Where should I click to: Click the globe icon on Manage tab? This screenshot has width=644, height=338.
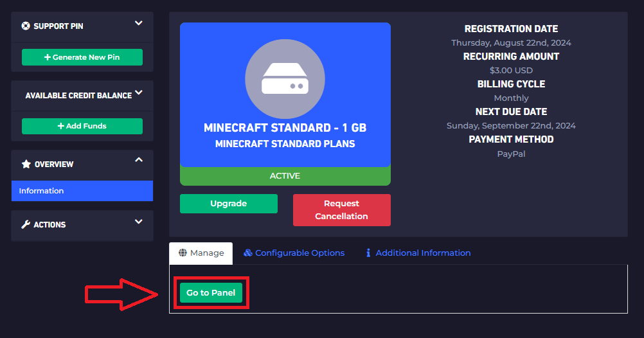183,253
